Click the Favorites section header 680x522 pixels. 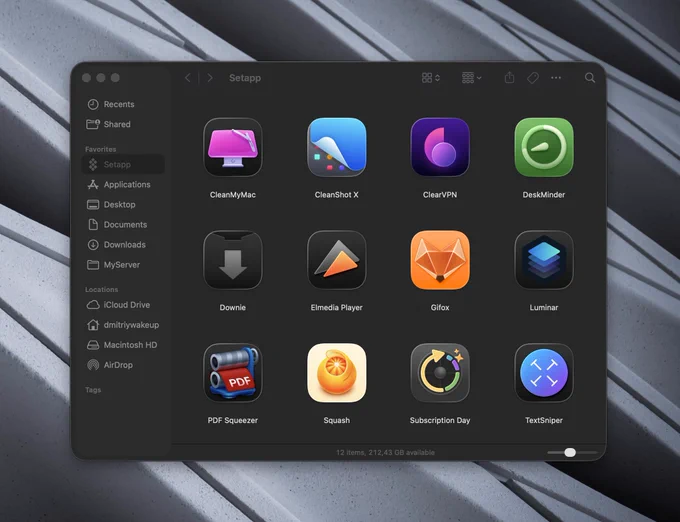[x=101, y=149]
